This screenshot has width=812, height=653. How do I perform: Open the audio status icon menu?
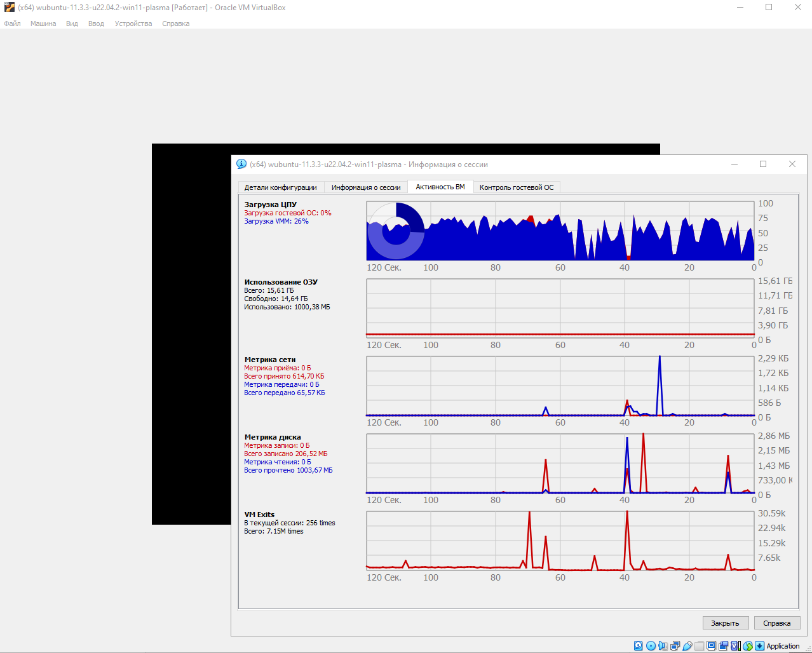[x=663, y=646]
